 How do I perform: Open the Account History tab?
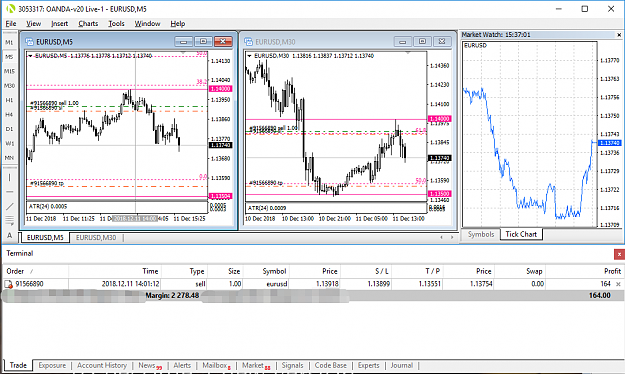click(102, 365)
